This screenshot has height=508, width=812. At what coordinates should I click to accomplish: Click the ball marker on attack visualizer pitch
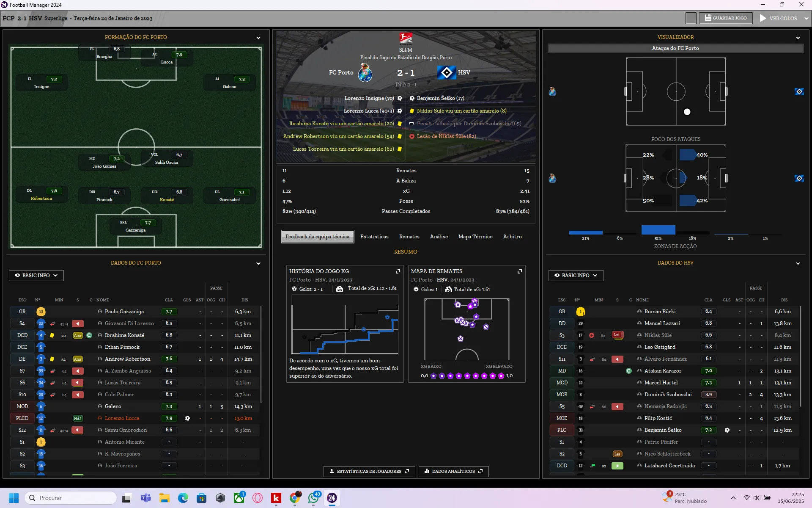click(x=687, y=112)
